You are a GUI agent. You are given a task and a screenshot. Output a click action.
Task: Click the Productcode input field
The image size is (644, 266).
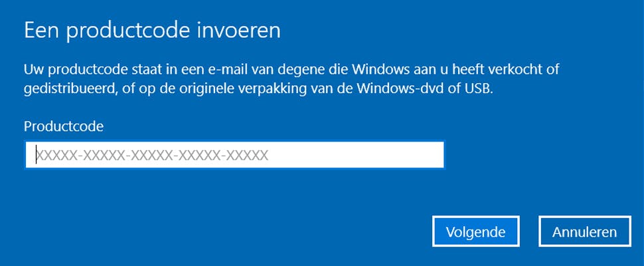(234, 156)
